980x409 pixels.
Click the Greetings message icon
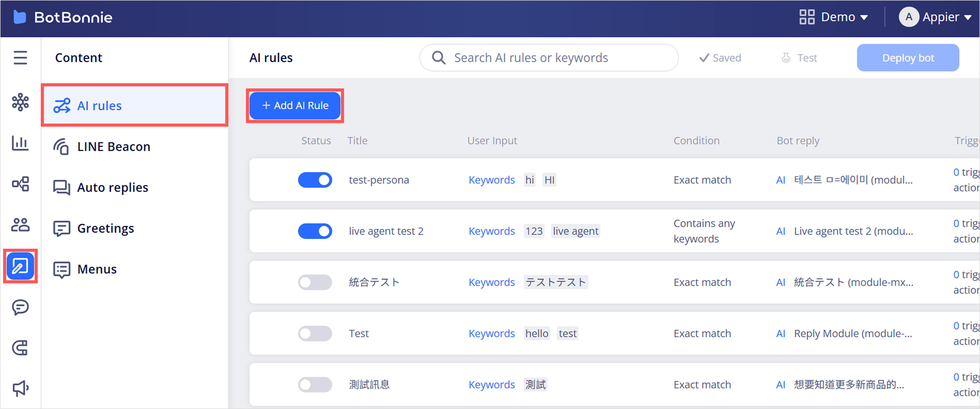pos(62,229)
